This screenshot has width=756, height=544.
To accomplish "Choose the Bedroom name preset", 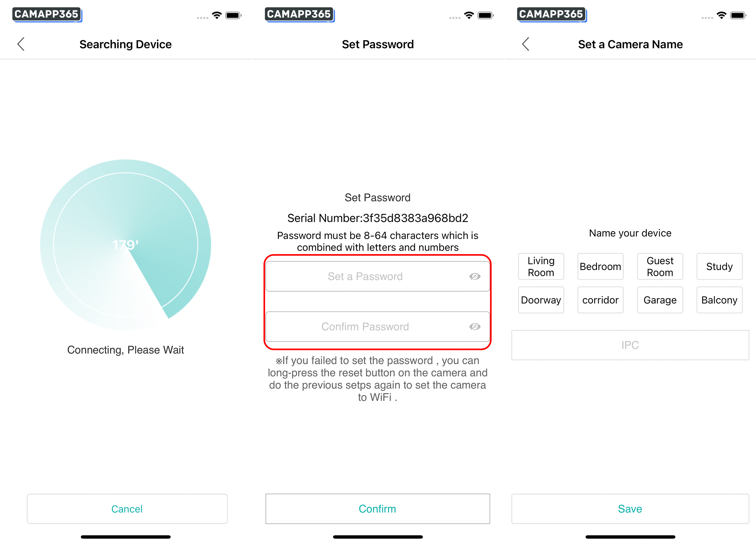I will (600, 266).
